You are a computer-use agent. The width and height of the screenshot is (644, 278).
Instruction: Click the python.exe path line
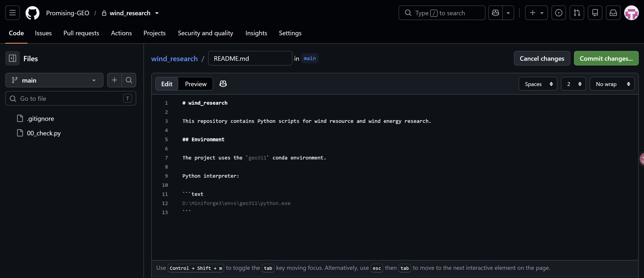tap(236, 203)
